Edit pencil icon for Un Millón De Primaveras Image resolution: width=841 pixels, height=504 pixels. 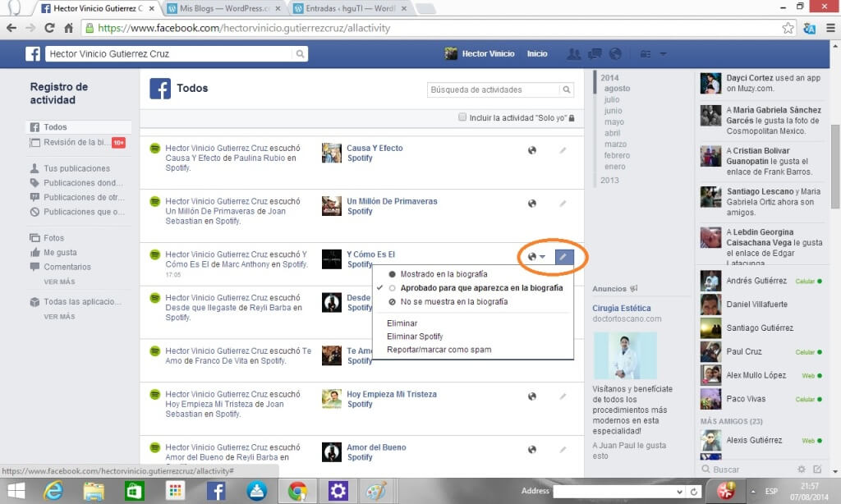tap(563, 204)
